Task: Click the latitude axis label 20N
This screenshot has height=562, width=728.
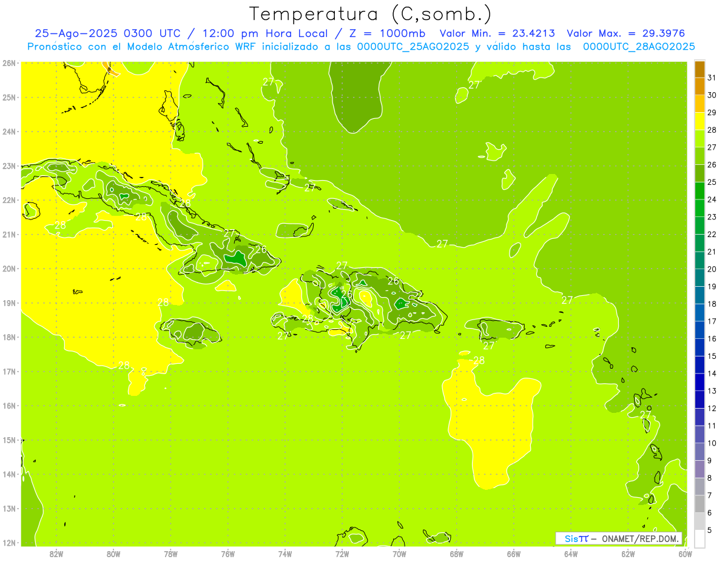Action: coord(8,269)
